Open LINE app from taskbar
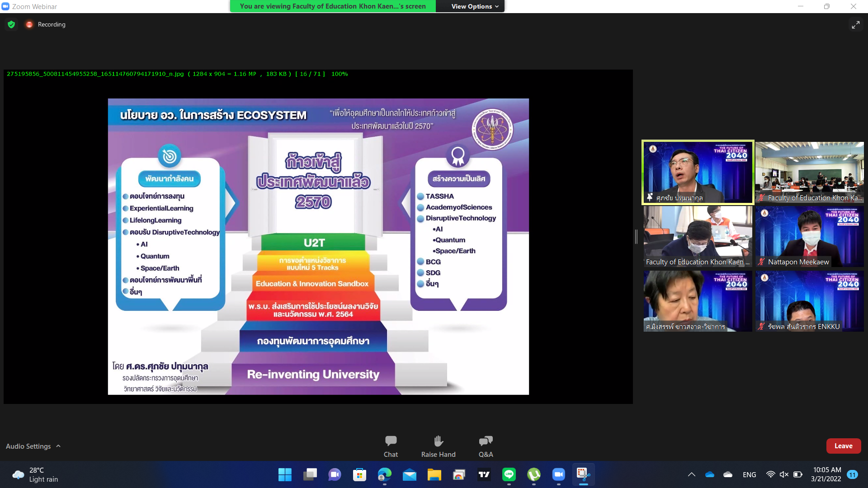Image resolution: width=868 pixels, height=488 pixels. tap(509, 474)
